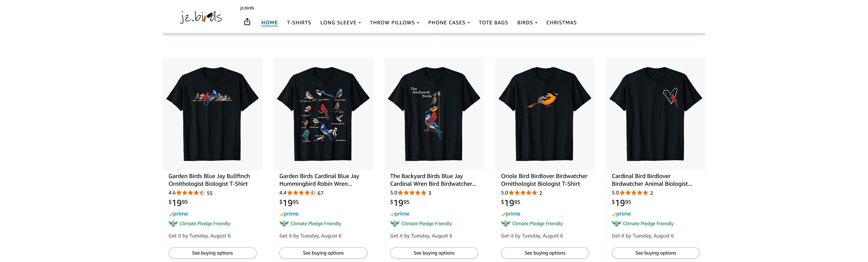Screen dimensions: 868x262
Task: Click the 4.4 star rating of Garden Birds Cardinal shirt
Action: click(301, 193)
